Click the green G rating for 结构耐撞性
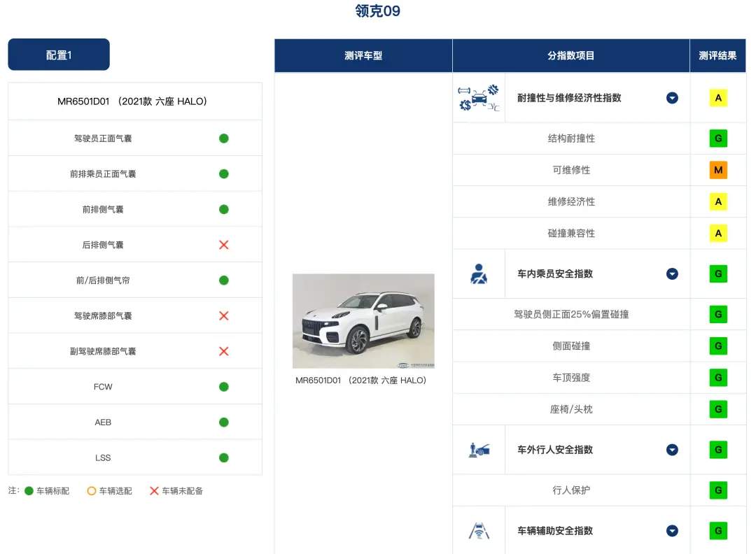Image resolution: width=756 pixels, height=554 pixels. (718, 138)
